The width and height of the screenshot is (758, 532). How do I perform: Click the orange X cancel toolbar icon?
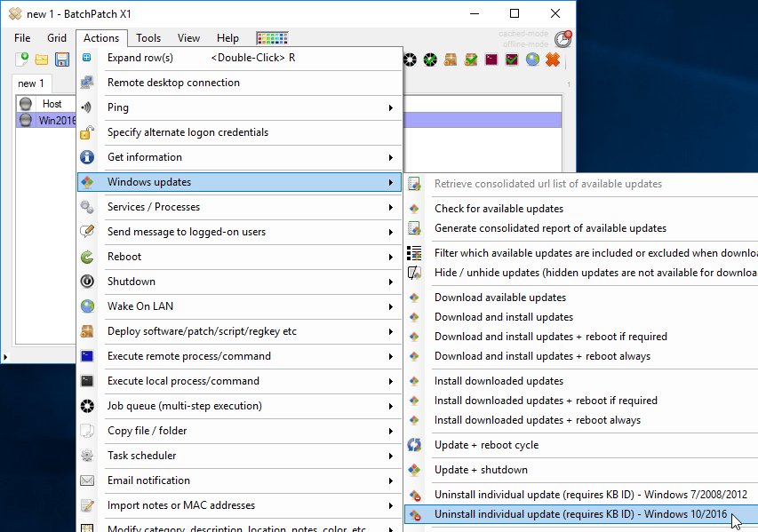point(553,60)
